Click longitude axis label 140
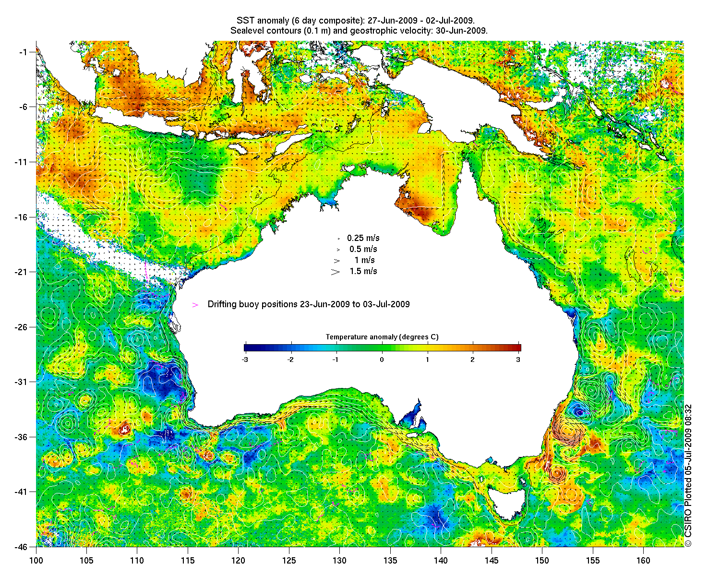 [x=441, y=561]
